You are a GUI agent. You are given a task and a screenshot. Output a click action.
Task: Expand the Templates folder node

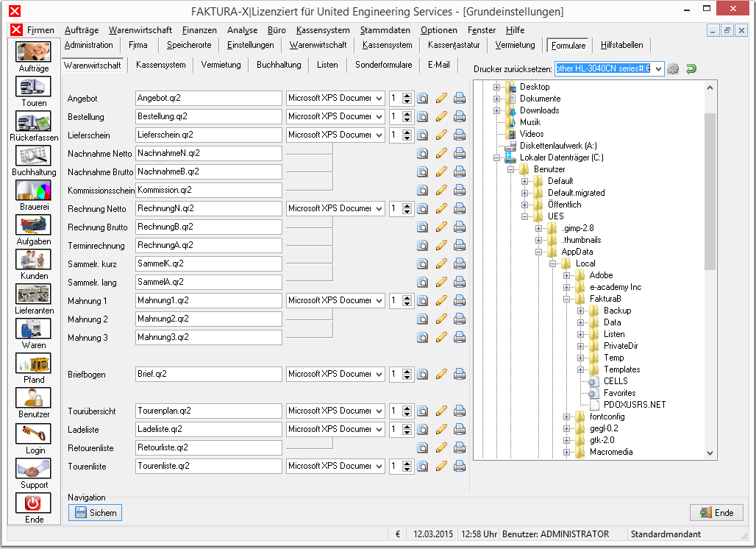[x=580, y=369]
